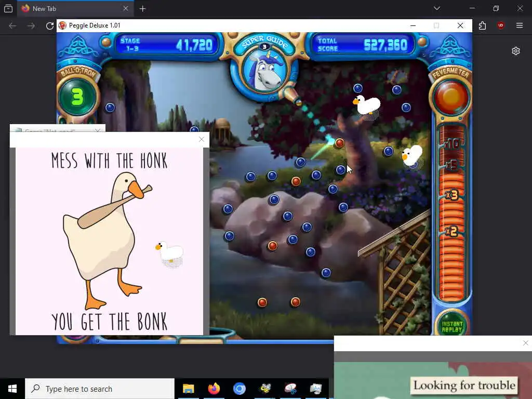Open the computer monitor icon in the taskbar
Screen dimensions: 532x399
click(315, 389)
